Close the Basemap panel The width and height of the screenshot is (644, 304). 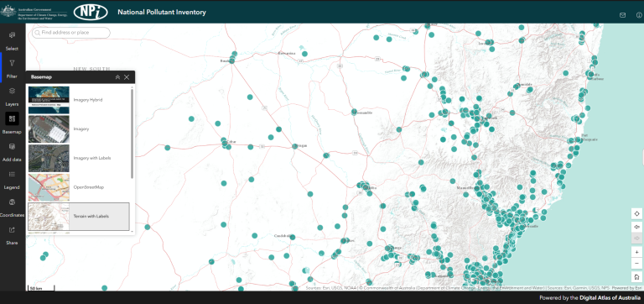pyautogui.click(x=127, y=77)
